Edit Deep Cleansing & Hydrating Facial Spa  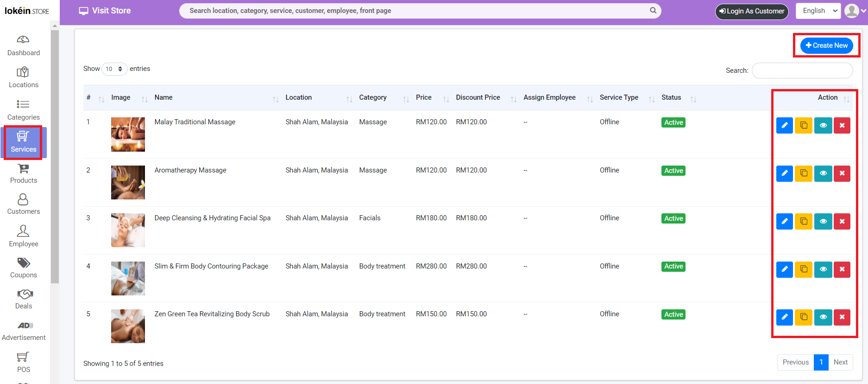click(784, 221)
